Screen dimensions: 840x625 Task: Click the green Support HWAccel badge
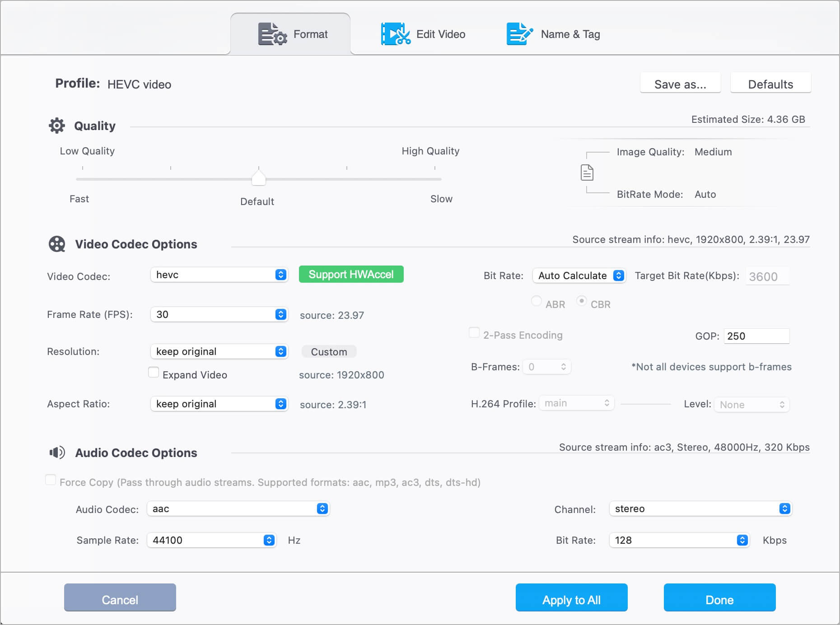tap(351, 275)
